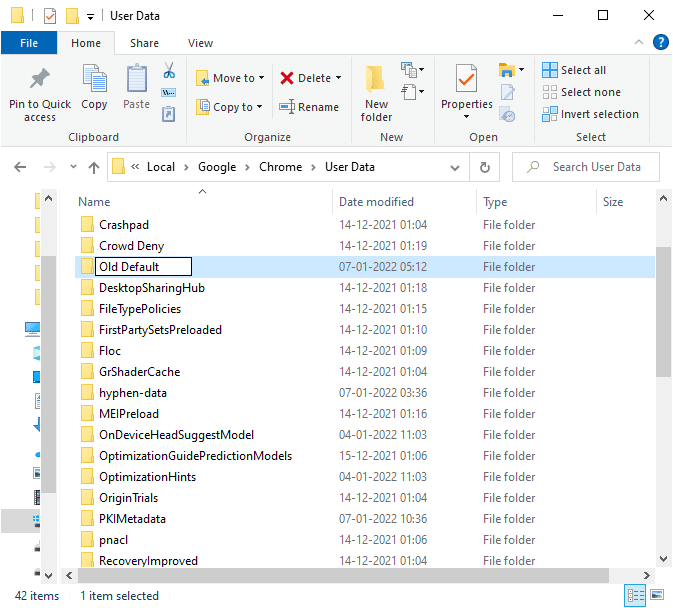Click the red Delete X icon

[x=287, y=78]
